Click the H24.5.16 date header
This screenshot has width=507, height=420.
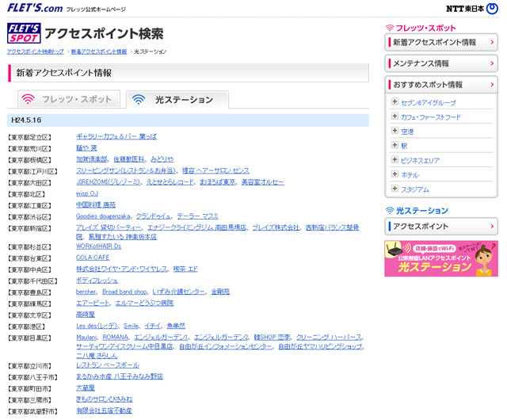(x=188, y=120)
